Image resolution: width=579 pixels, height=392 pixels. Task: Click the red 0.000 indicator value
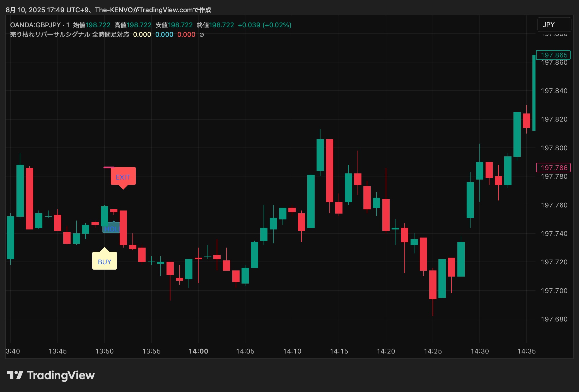pos(186,35)
